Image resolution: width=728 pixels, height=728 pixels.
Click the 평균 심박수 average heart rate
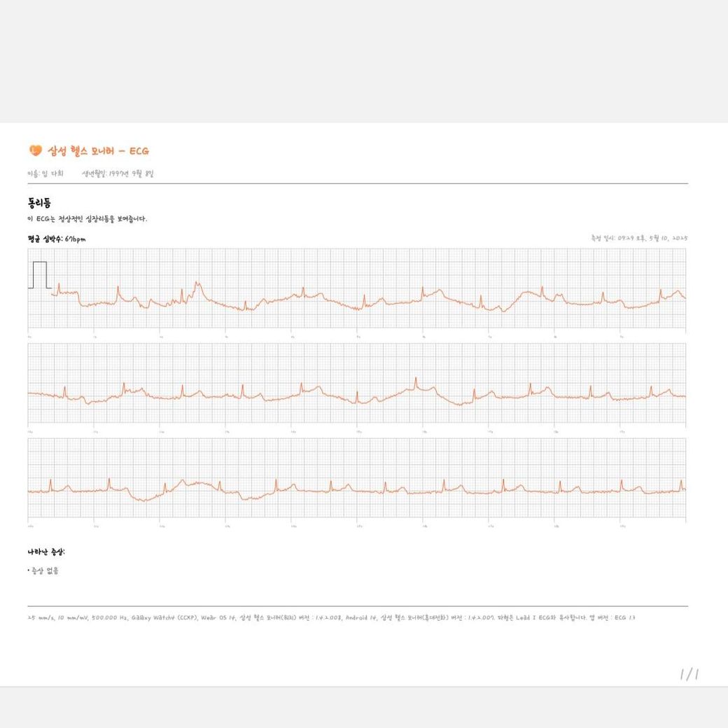pyautogui.click(x=57, y=239)
